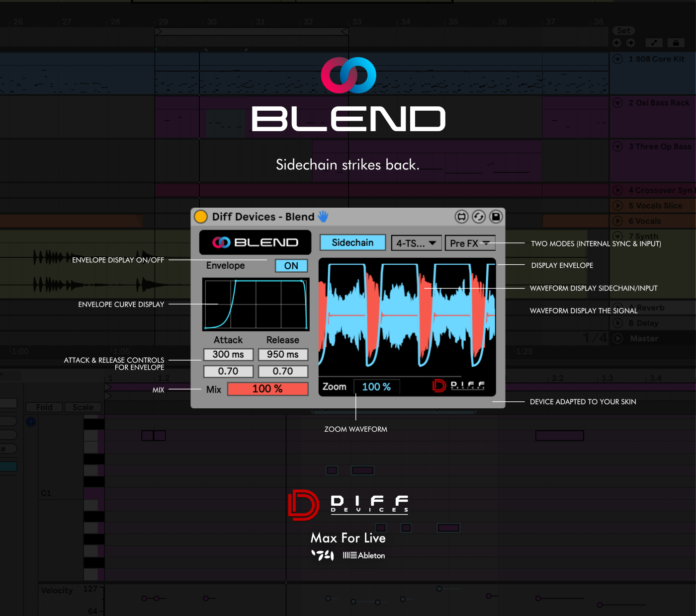Screen dimensions: 696x616
Task: Click the Zoom 100 % value box
Action: pyautogui.click(x=376, y=386)
